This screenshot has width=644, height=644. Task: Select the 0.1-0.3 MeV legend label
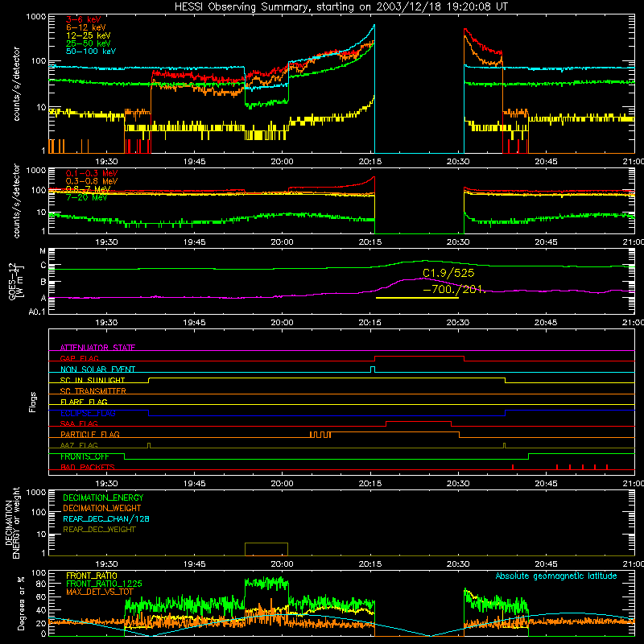(x=92, y=174)
